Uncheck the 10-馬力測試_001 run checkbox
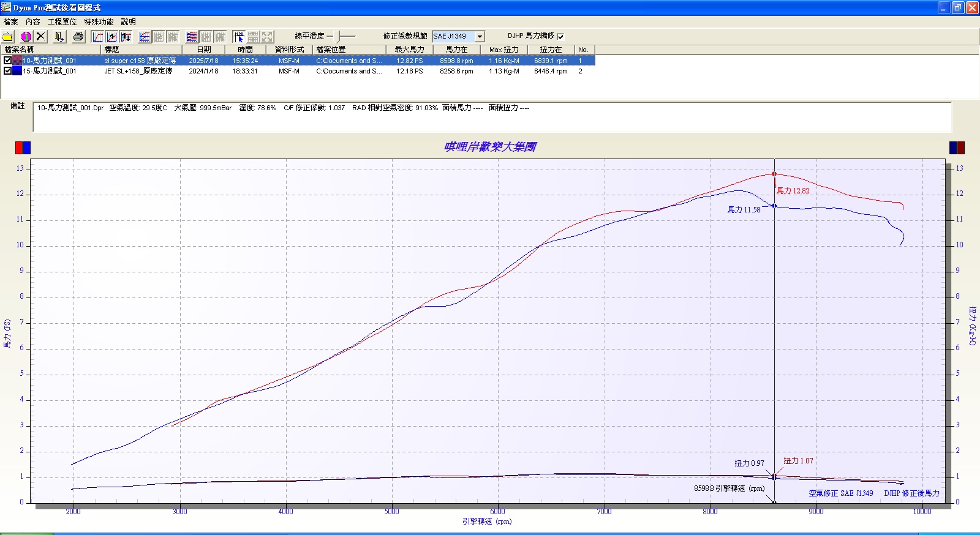The image size is (980, 535). point(7,61)
